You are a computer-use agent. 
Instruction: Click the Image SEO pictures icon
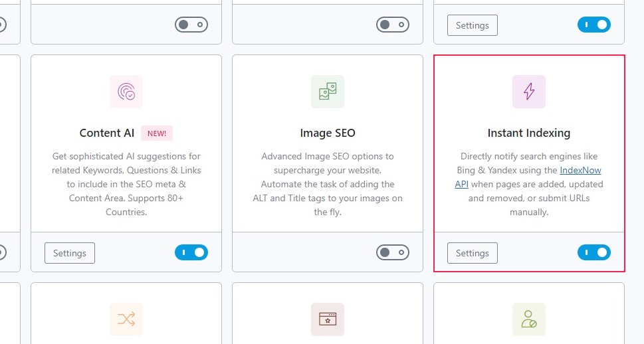click(328, 92)
